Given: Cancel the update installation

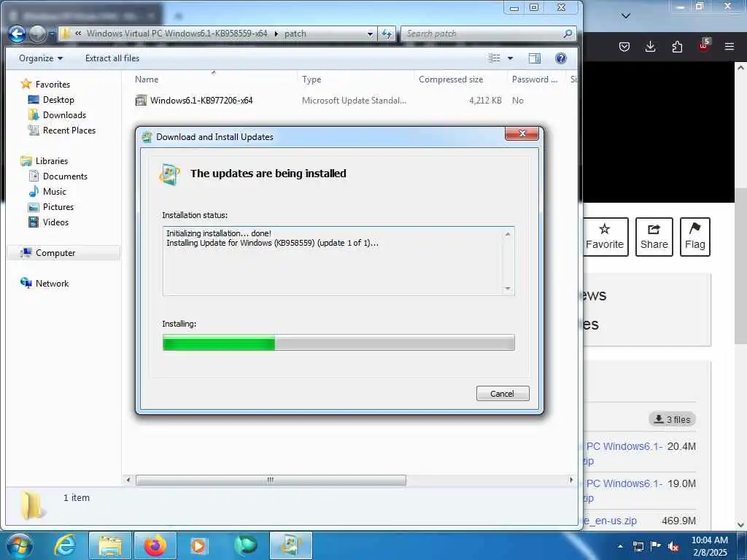Looking at the screenshot, I should 503,393.
